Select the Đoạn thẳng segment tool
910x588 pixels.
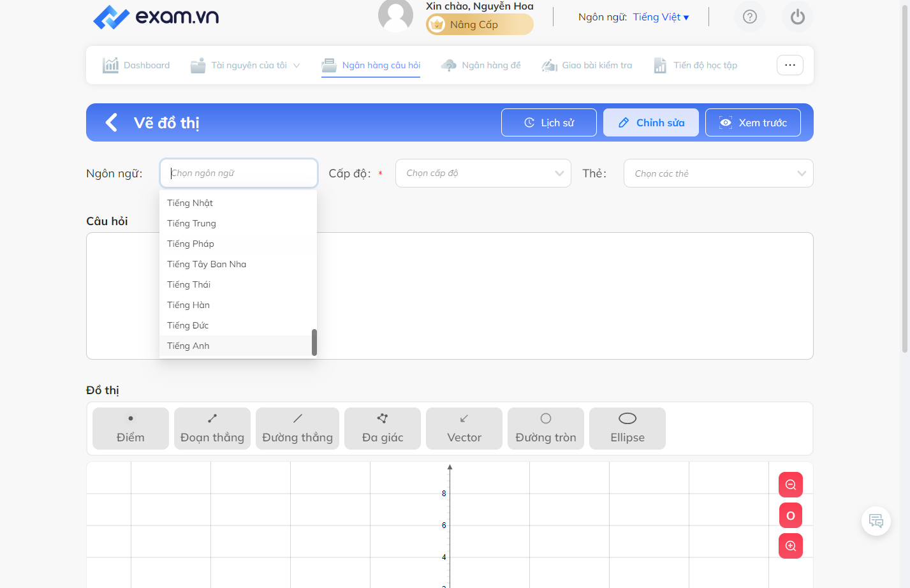tap(212, 429)
